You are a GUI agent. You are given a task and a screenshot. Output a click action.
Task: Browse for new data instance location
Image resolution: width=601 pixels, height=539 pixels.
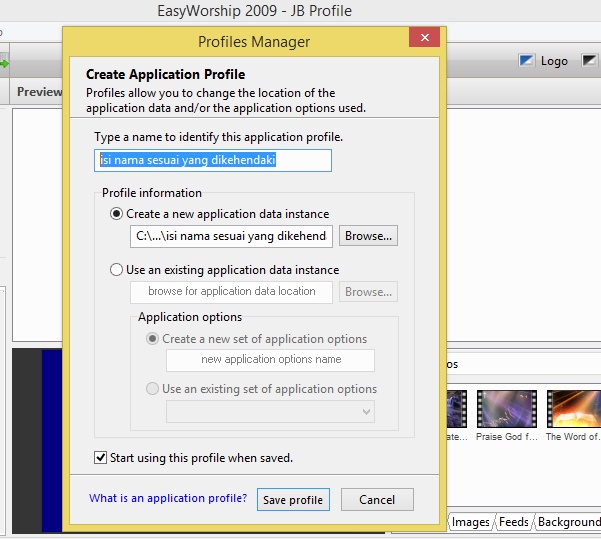pyautogui.click(x=368, y=236)
